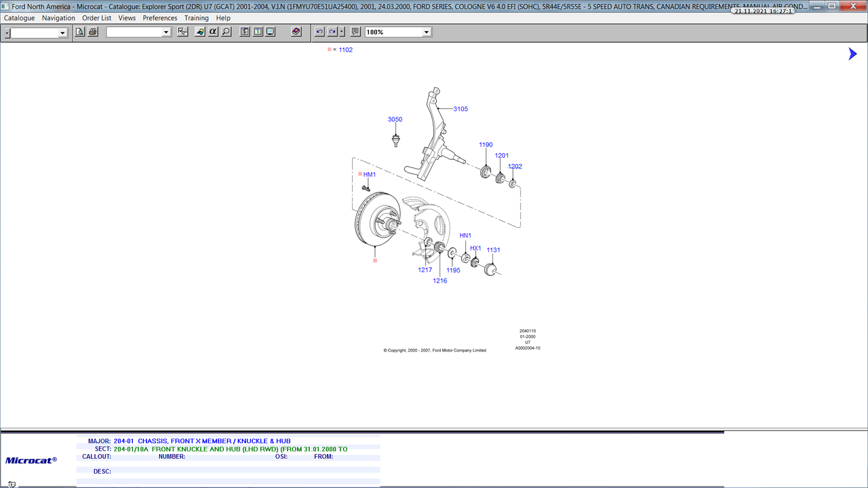Click the printer icon
Screen dimensions: 868x488
(93, 32)
